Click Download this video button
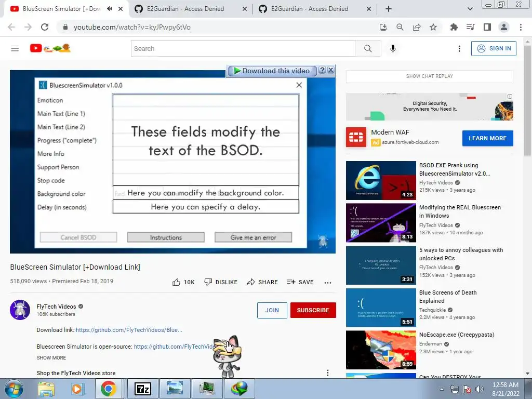 point(272,71)
